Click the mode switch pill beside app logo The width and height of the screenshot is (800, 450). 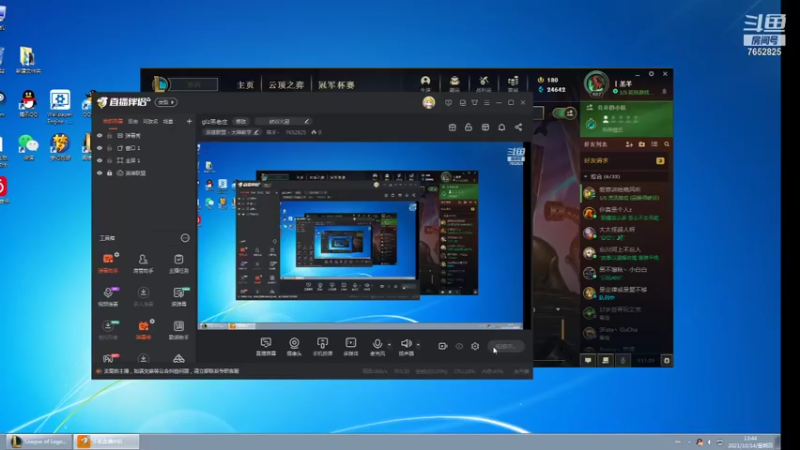tap(166, 103)
